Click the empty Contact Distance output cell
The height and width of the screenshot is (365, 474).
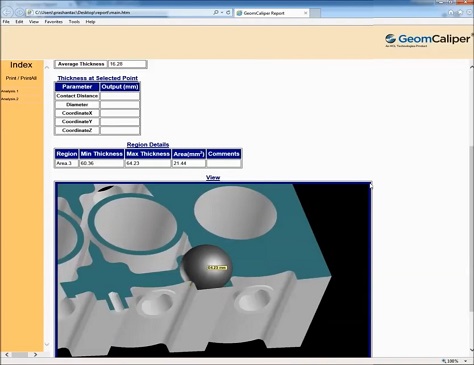pyautogui.click(x=120, y=96)
